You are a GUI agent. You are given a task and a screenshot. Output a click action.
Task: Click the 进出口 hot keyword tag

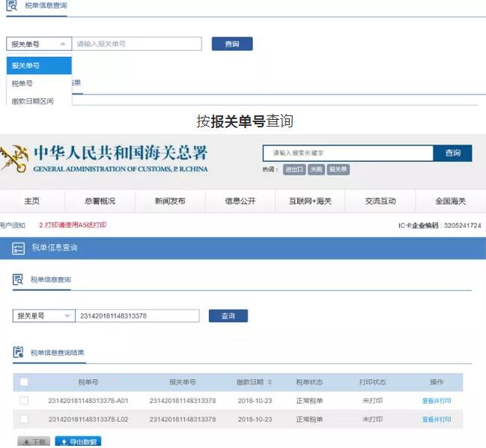[x=294, y=170]
